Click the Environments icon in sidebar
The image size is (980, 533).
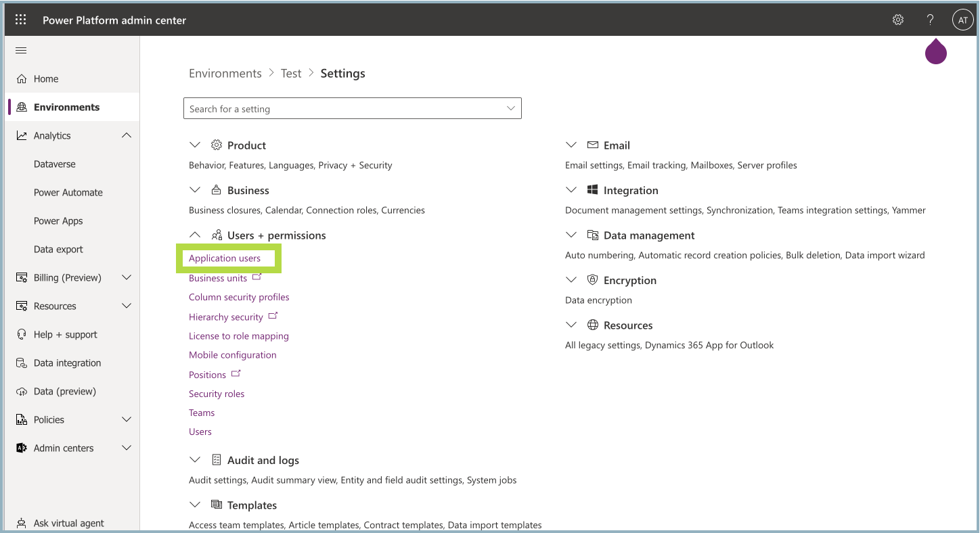click(x=22, y=108)
